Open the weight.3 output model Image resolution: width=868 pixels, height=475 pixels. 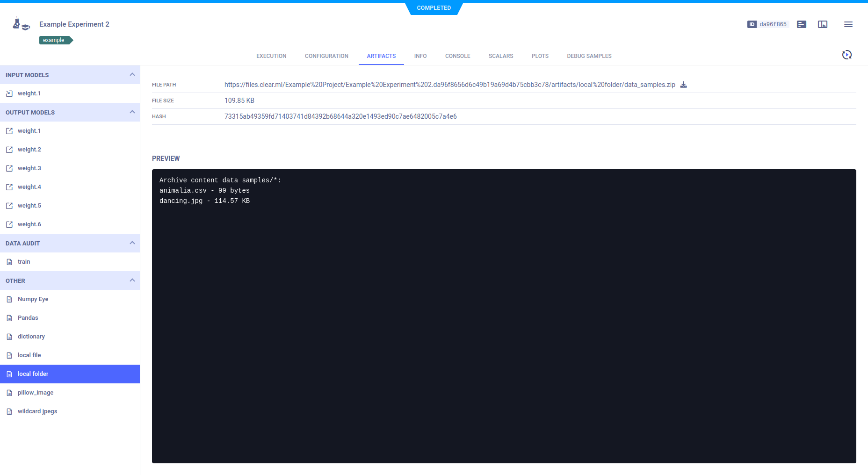pyautogui.click(x=29, y=168)
